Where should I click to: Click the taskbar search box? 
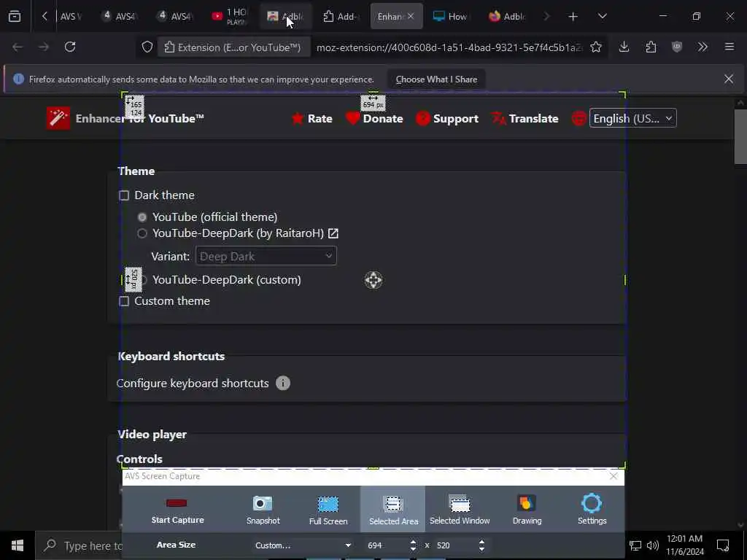pyautogui.click(x=79, y=545)
